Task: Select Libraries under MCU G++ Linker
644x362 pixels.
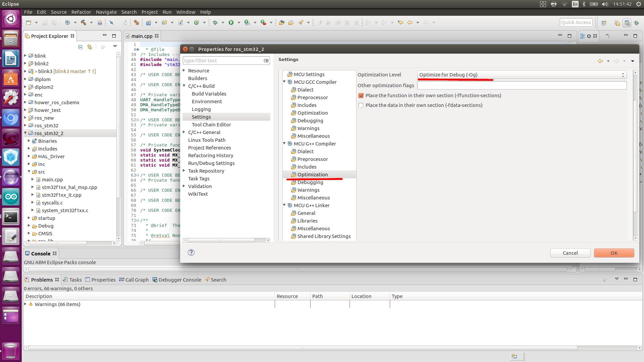Action: click(x=304, y=221)
